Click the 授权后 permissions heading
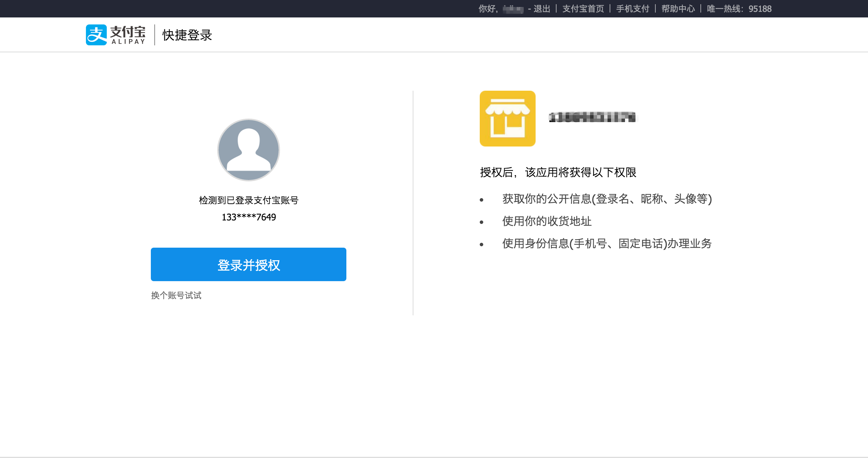The width and height of the screenshot is (868, 458). [558, 172]
